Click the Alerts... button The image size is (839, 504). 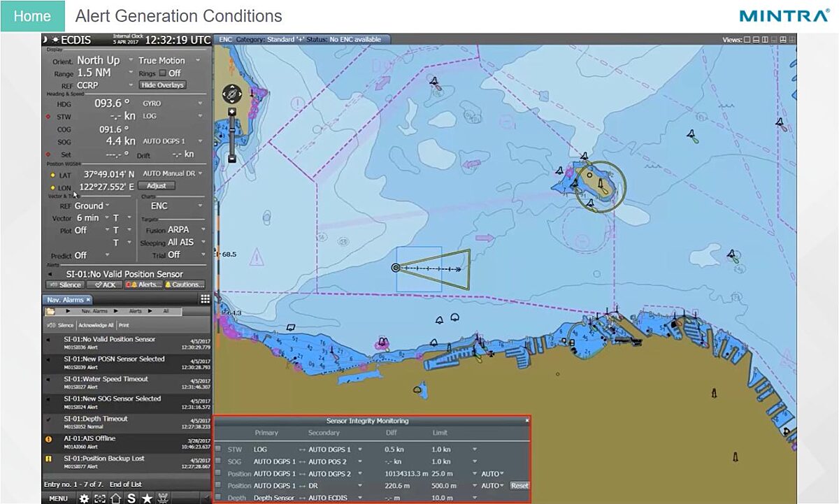[x=143, y=285]
